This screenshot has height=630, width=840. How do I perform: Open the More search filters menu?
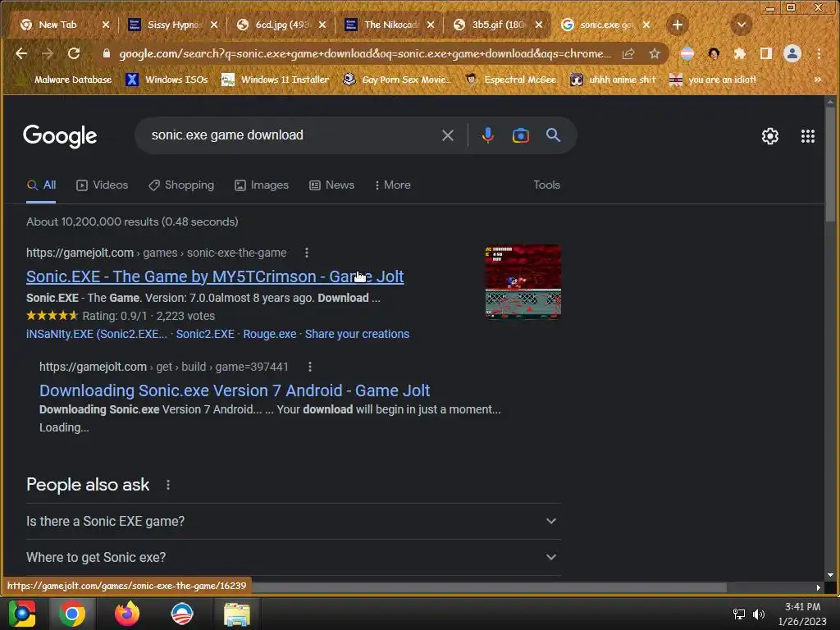pos(393,185)
